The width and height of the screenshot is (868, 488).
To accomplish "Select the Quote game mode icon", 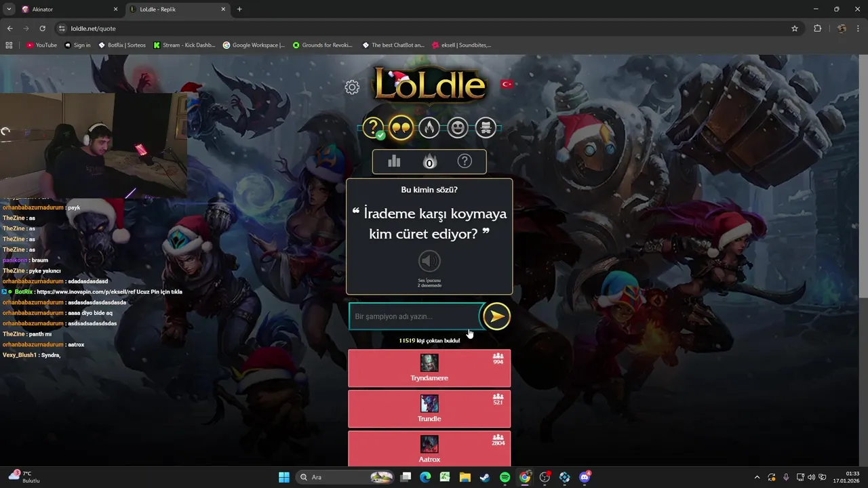I will click(401, 127).
